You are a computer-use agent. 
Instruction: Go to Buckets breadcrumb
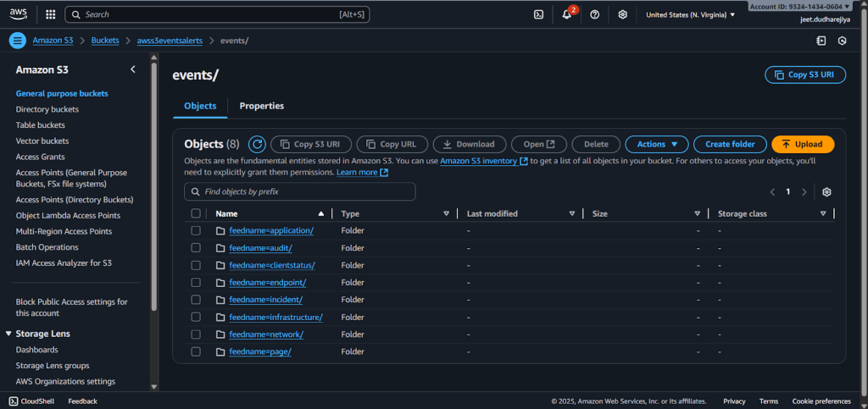tap(105, 41)
